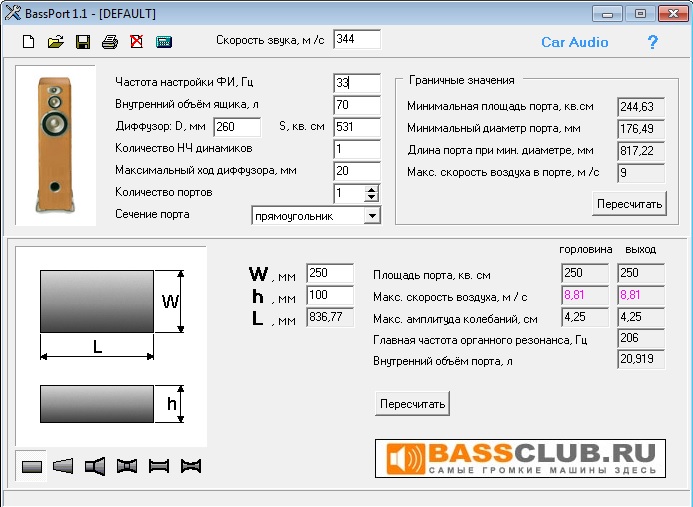Click the Диффузор D, мм field
The image size is (693, 507).
coord(237,127)
